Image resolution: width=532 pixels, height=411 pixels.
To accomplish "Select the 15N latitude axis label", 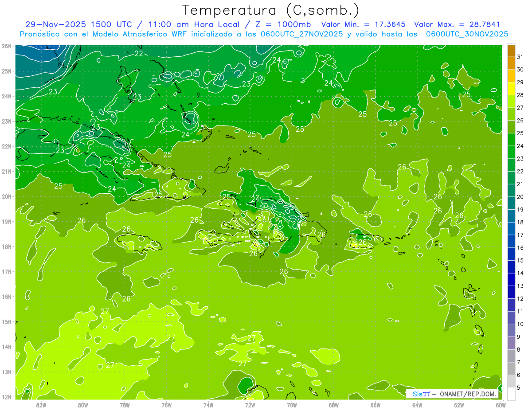I will [x=7, y=322].
